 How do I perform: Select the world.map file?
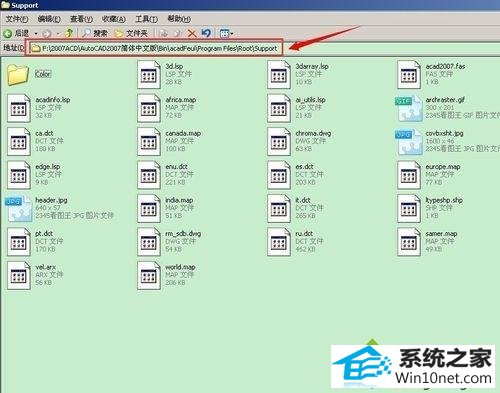coord(166,275)
